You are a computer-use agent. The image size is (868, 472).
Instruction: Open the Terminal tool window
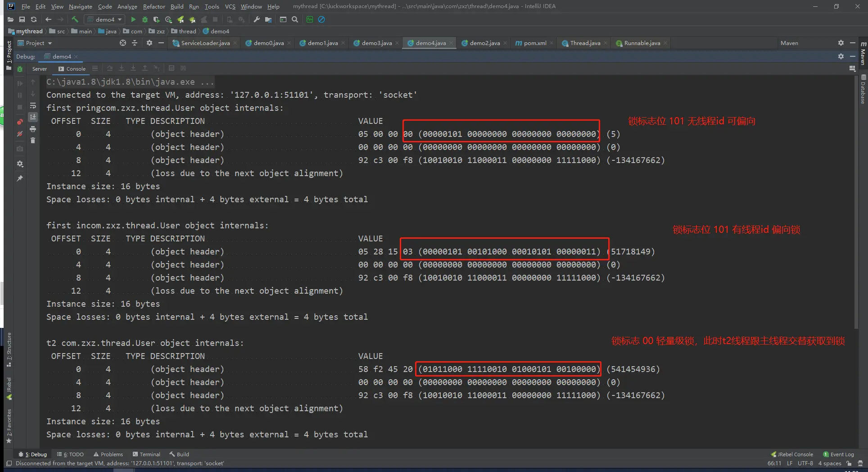147,454
